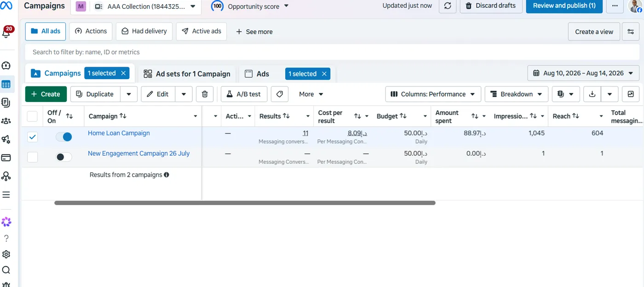
Task: Open the reports stack icon dropdown
Action: [x=565, y=94]
